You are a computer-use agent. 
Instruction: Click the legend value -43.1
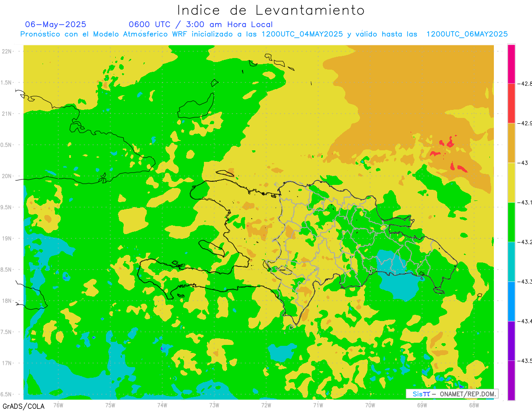coord(525,202)
